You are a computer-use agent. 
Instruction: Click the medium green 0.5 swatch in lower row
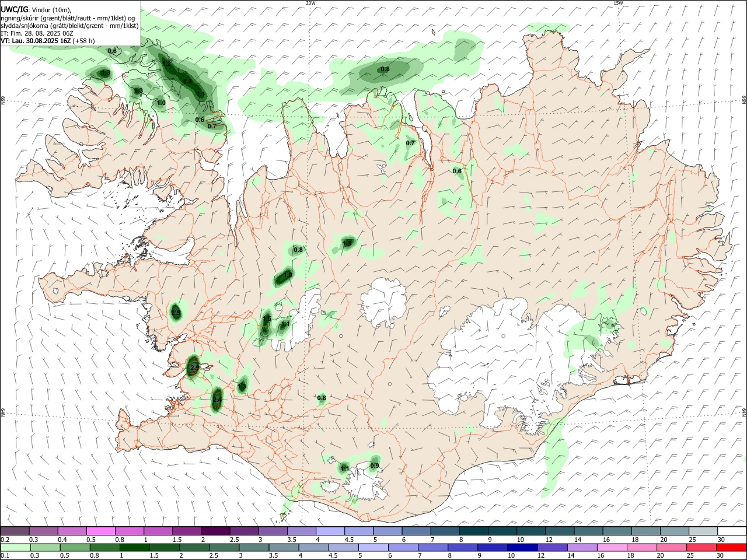coord(75,547)
